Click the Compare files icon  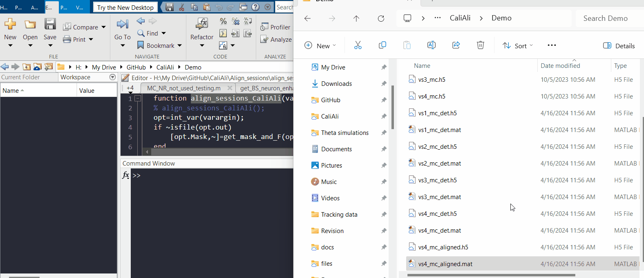tap(67, 27)
